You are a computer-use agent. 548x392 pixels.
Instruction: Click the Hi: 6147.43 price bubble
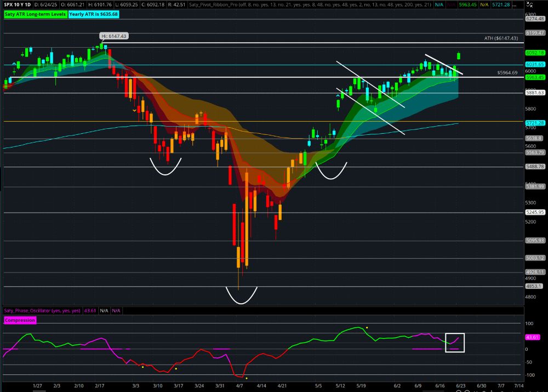coord(114,36)
